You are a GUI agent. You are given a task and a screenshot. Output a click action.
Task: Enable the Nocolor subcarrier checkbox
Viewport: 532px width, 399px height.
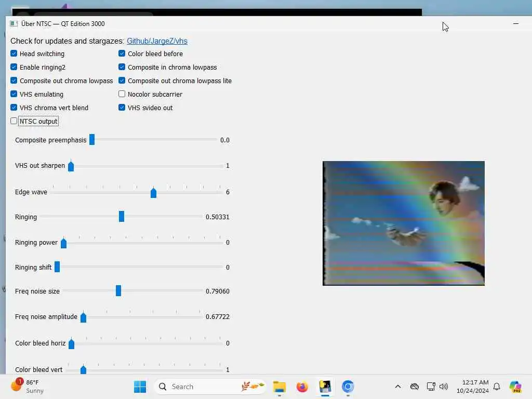(122, 94)
